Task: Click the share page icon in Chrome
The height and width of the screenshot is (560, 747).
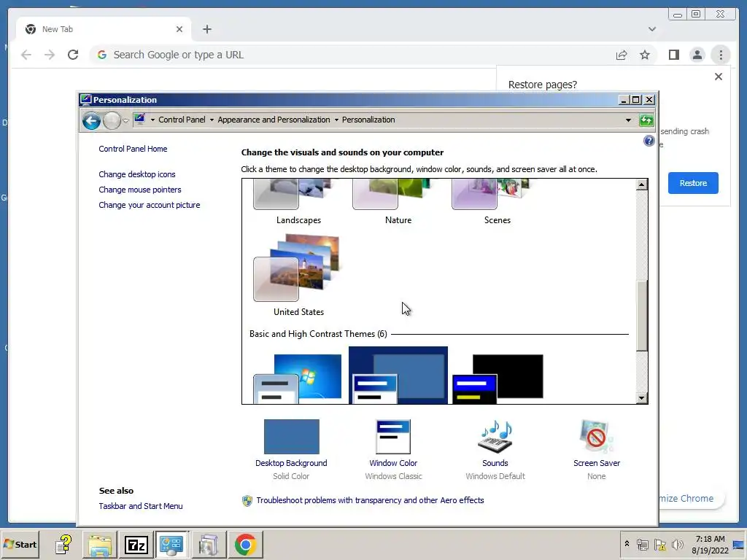Action: (622, 55)
